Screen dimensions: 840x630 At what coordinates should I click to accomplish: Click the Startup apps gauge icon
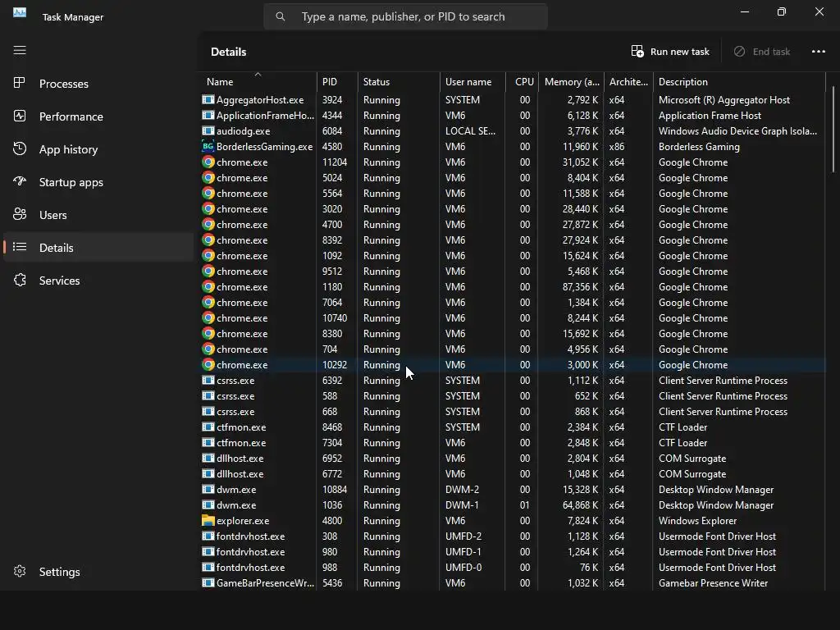coord(20,181)
